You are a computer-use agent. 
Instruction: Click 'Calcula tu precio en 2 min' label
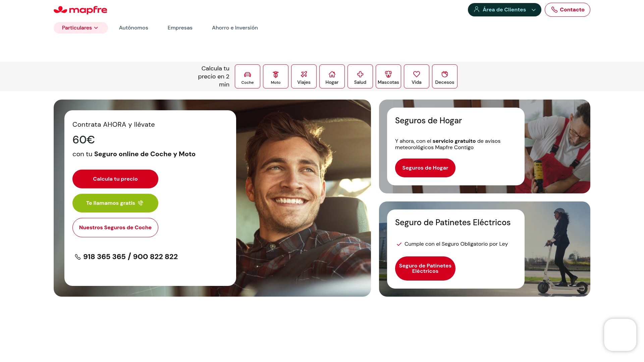[214, 76]
